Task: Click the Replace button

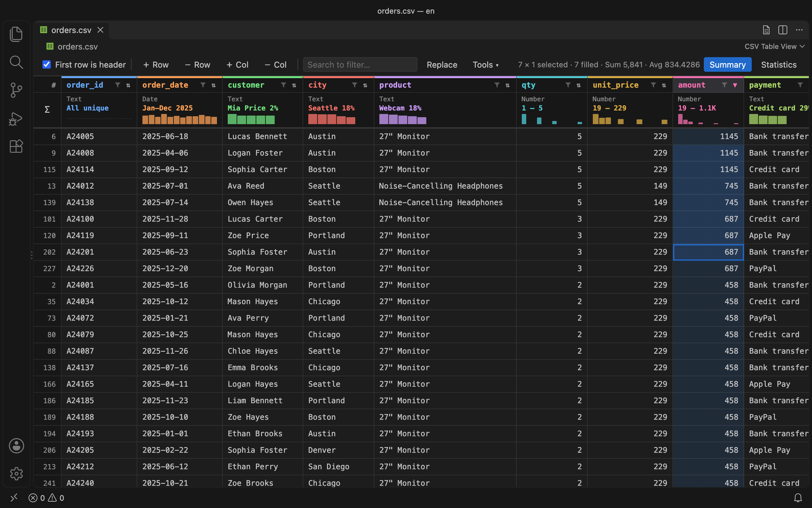Action: click(x=442, y=64)
